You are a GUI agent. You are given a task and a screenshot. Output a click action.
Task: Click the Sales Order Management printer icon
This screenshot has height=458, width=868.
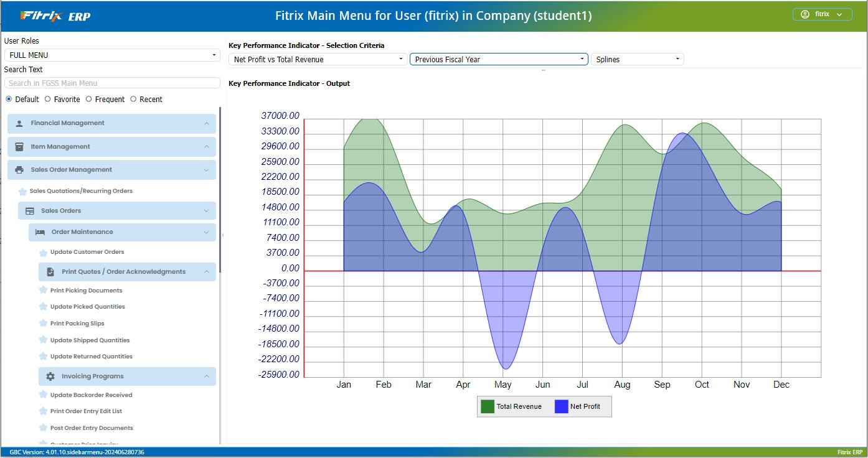19,170
